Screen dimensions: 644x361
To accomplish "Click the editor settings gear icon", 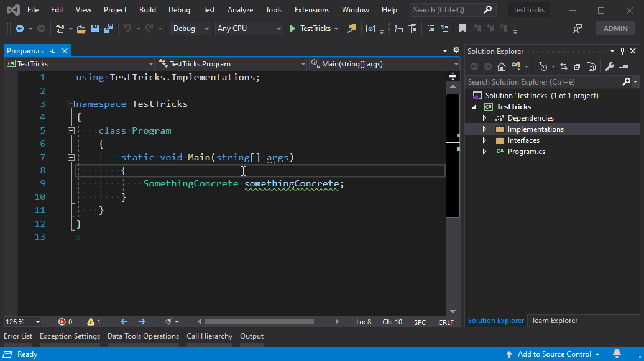I will (456, 50).
